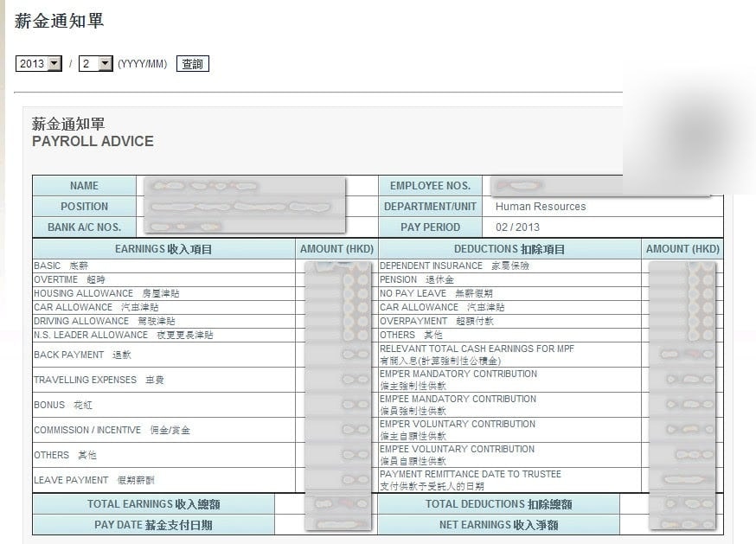Select the POSITION label cell
Image resolution: width=756 pixels, height=544 pixels.
tap(85, 207)
